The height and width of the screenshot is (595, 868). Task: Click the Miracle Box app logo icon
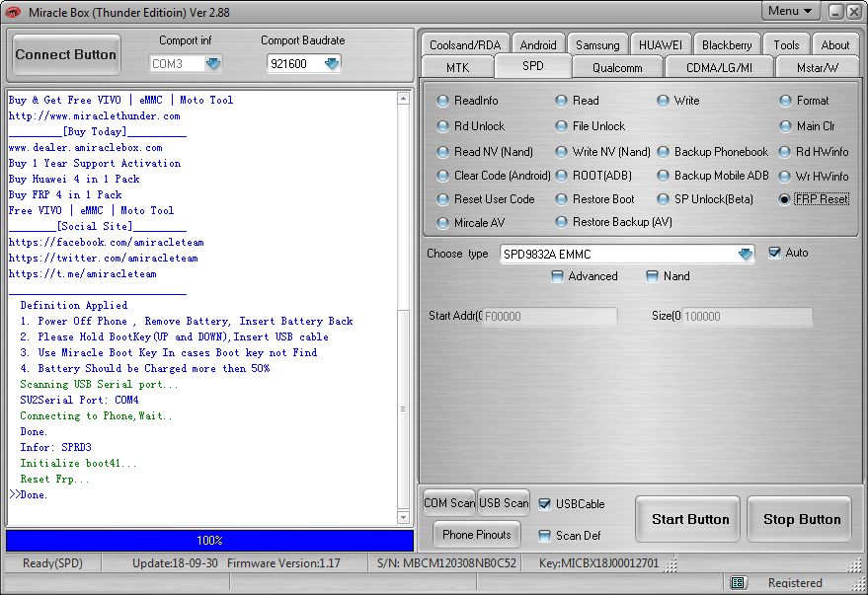coord(13,12)
